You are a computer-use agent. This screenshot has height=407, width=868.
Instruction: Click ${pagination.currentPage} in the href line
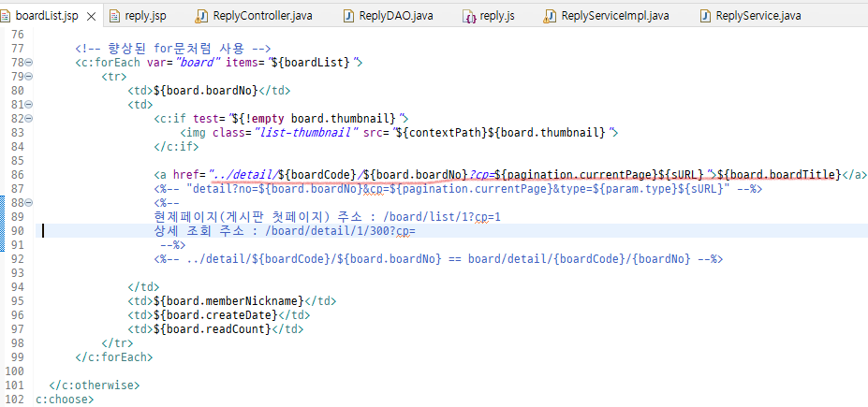[576, 175]
